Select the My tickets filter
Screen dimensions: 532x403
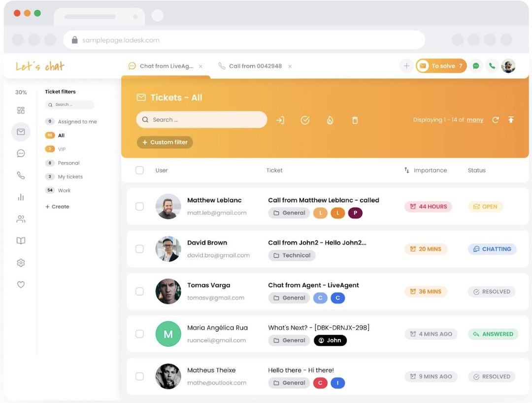click(64, 177)
